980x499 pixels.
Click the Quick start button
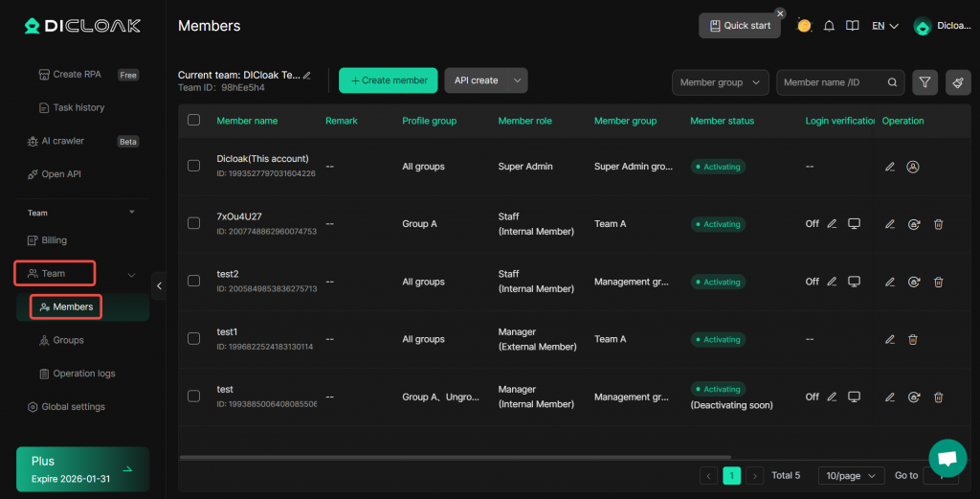click(739, 26)
